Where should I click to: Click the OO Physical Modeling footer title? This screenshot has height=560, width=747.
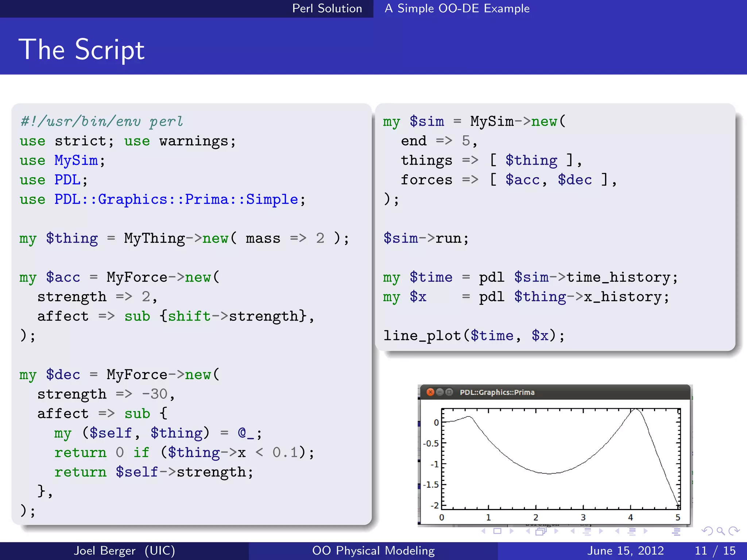tap(373, 551)
